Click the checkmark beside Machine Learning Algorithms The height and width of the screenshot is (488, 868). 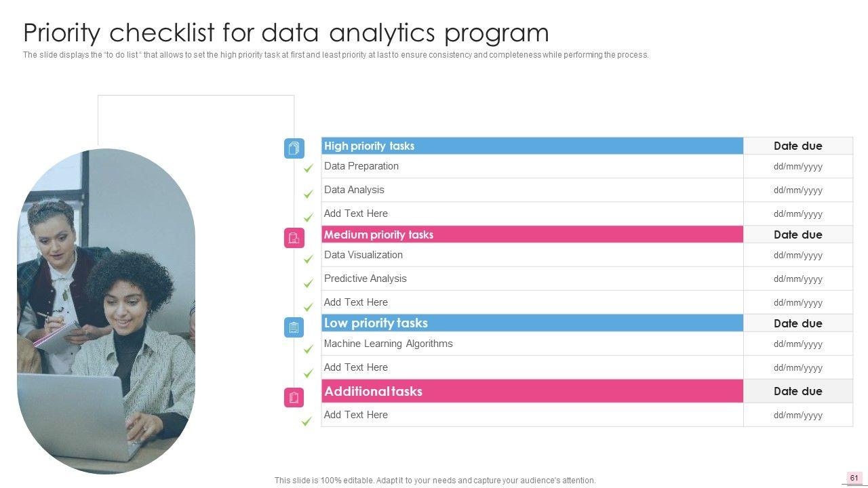coord(309,349)
